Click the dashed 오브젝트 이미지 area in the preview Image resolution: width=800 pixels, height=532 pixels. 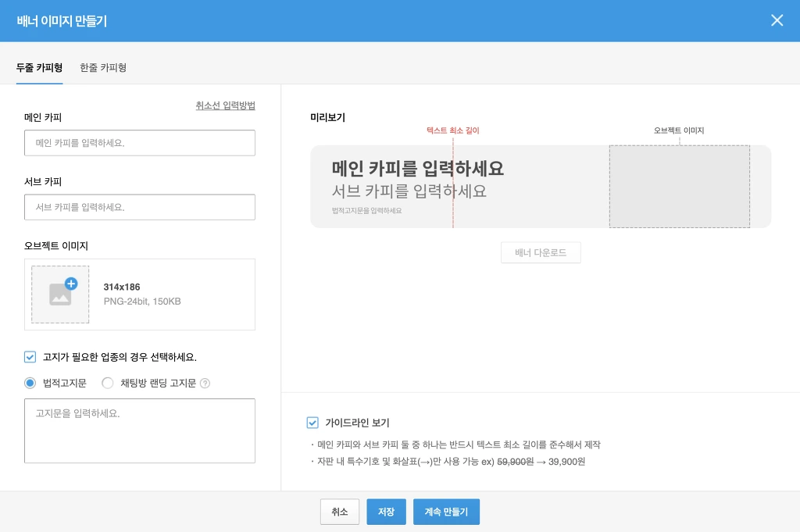[680, 186]
